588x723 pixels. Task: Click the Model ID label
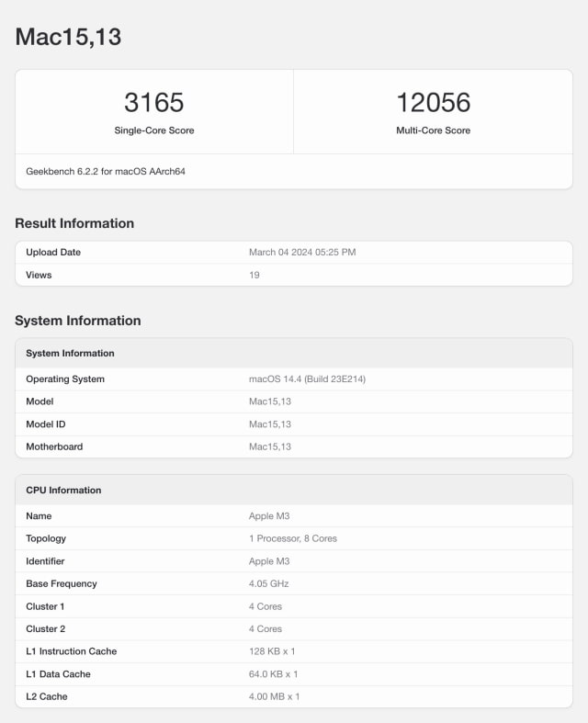46,424
